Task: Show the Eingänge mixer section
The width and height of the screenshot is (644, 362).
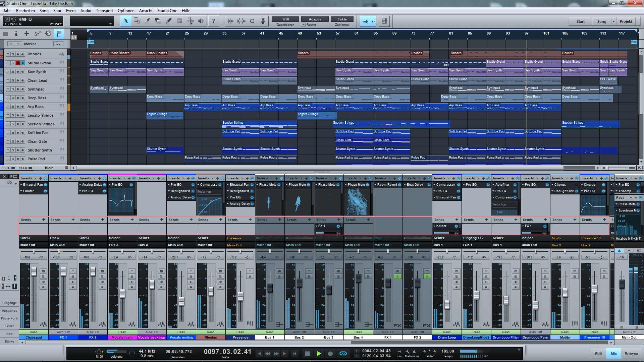Action: [x=9, y=303]
